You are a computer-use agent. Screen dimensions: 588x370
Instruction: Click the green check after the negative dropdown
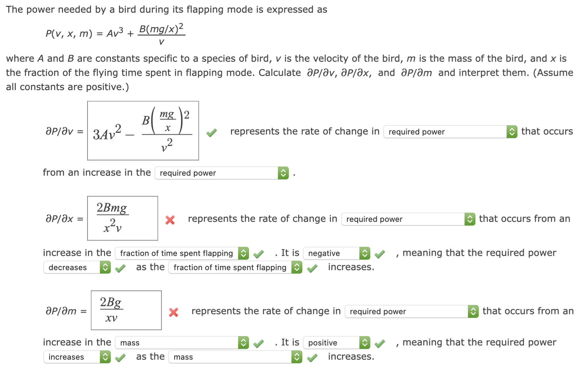pos(379,254)
